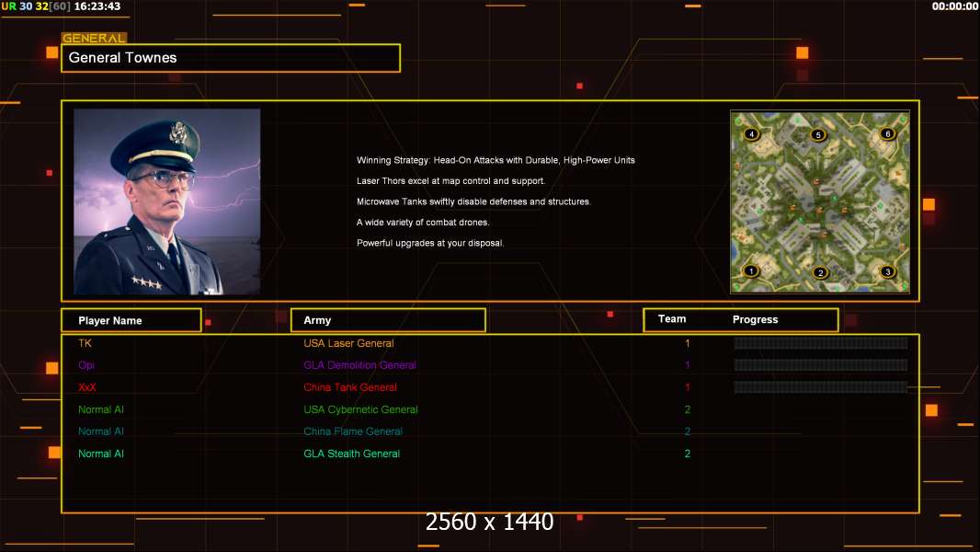Click the General Townes name field
980x552 pixels.
(x=231, y=58)
